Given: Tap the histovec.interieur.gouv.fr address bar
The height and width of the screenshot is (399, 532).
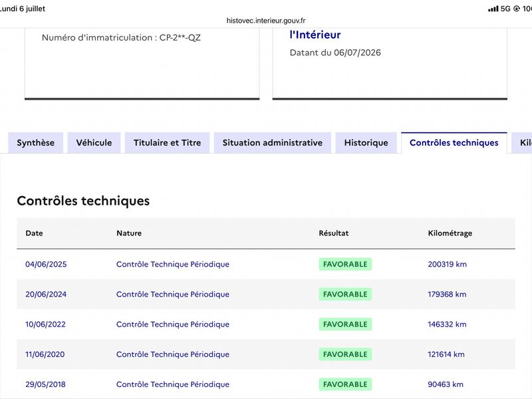Looking at the screenshot, I should click(x=266, y=21).
